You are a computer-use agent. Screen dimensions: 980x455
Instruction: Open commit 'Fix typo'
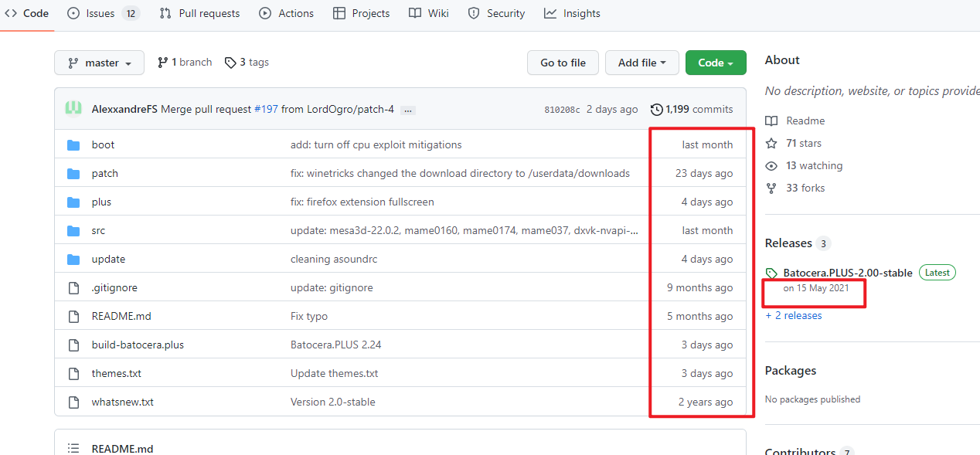pyautogui.click(x=309, y=316)
